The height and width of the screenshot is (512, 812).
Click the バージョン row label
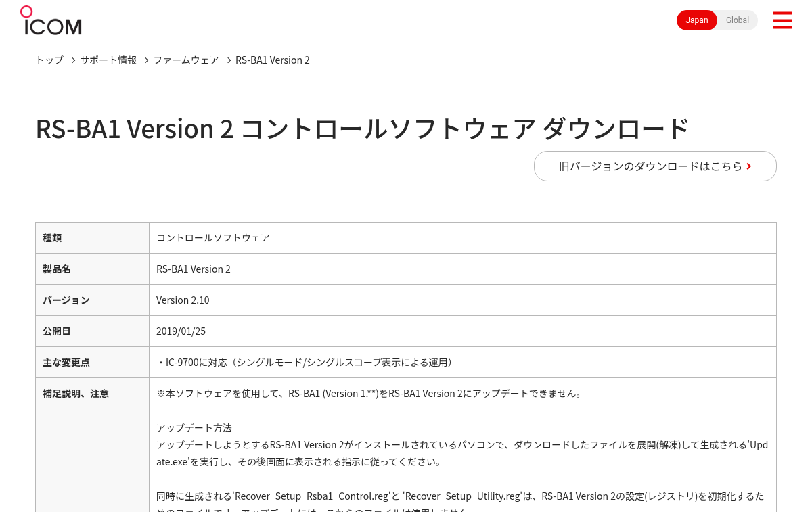click(x=66, y=300)
